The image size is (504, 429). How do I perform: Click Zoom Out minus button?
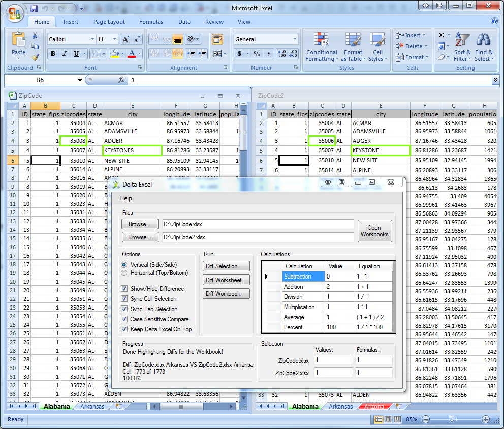tap(426, 419)
